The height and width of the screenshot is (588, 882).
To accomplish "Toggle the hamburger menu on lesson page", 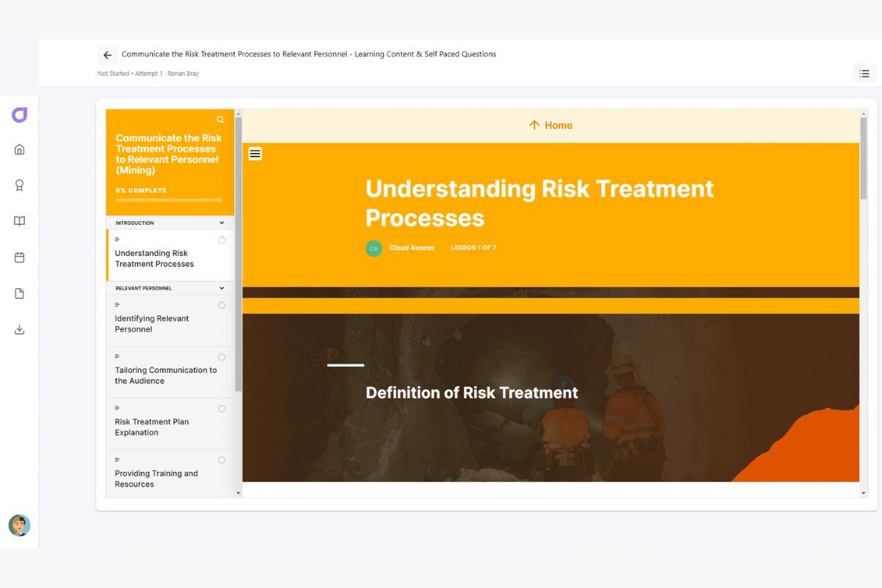I will 255,154.
